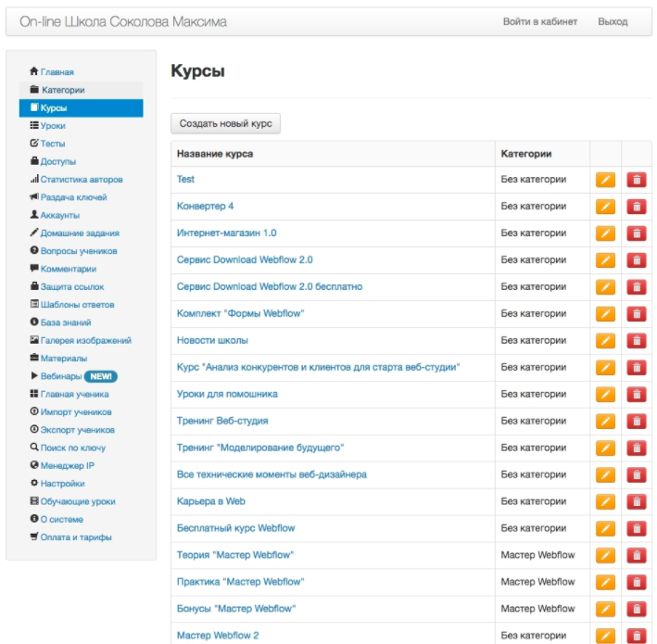This screenshot has height=644, width=657.
Task: Edit the Новости школы course with pencil icon
Action: [x=605, y=341]
